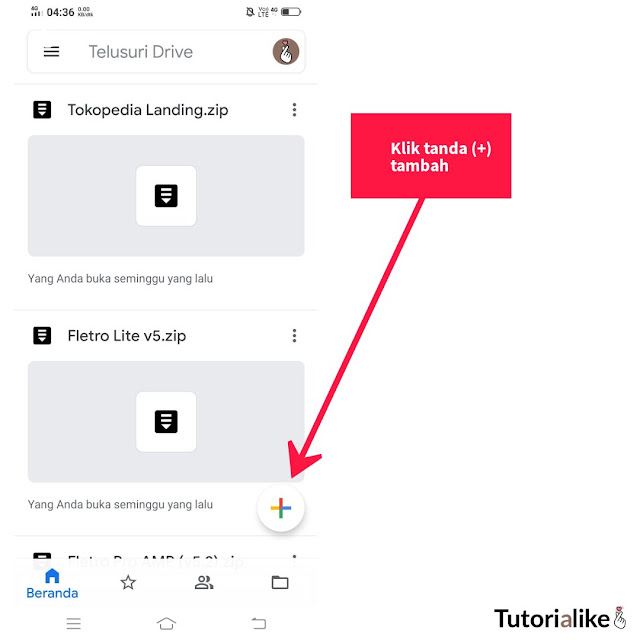Open the Shared people tab icon
The image size is (640, 640).
(204, 582)
